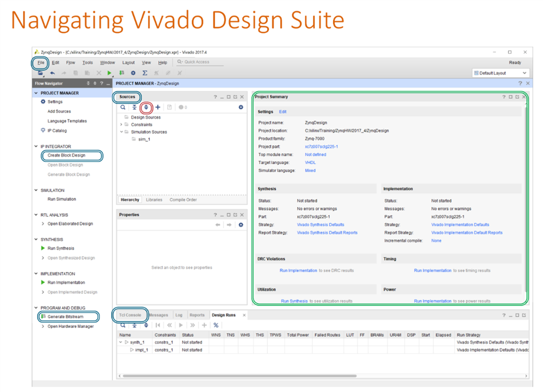Click the Vivado Synthesis Defaults link

(x=321, y=225)
